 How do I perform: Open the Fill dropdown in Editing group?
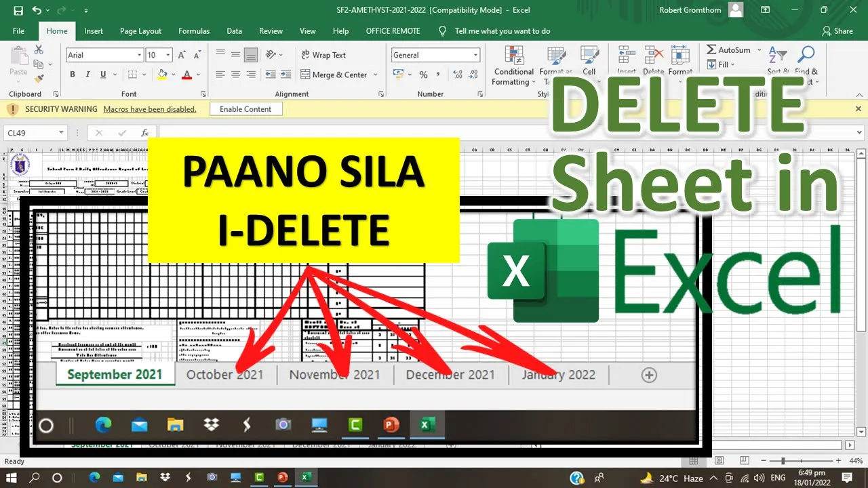(x=722, y=64)
